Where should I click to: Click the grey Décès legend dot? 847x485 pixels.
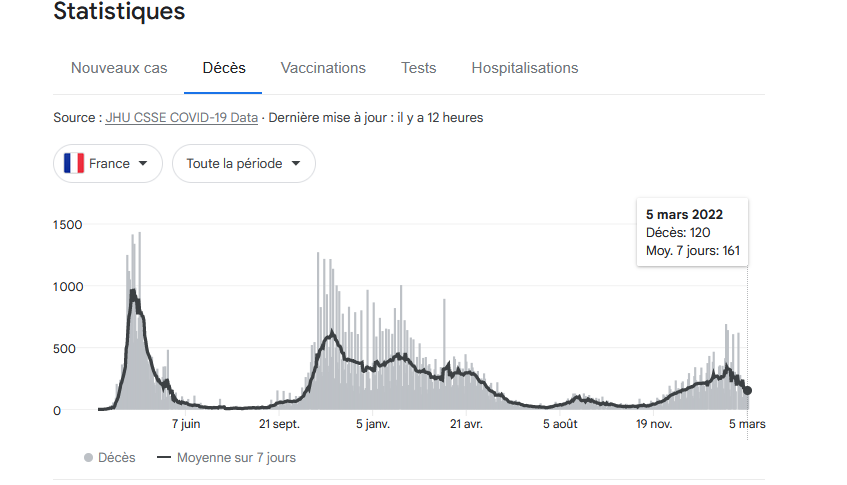[89, 458]
